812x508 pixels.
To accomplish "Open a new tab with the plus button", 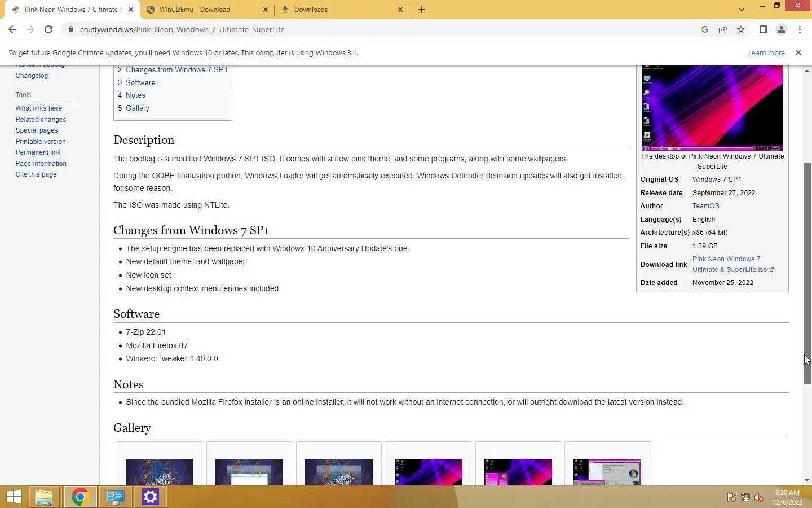I will pos(422,10).
